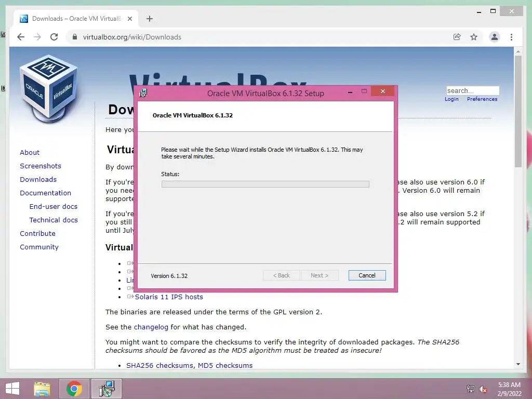Open the Chrome profile avatar

click(495, 37)
